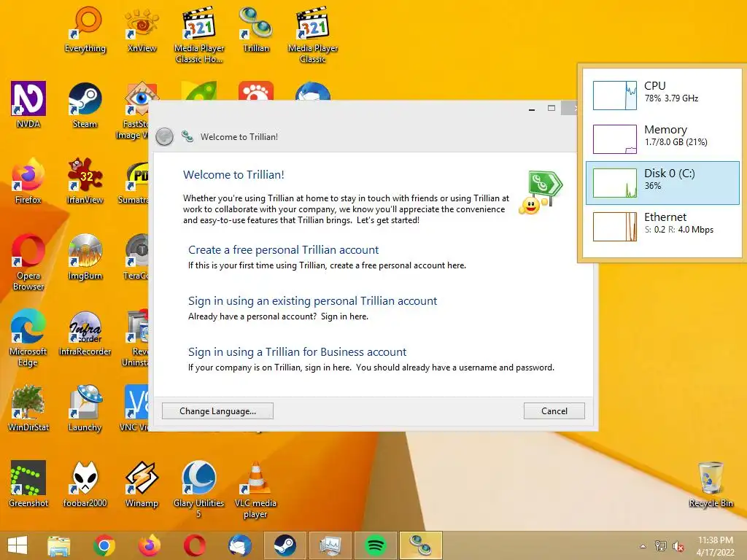The height and width of the screenshot is (560, 747).
Task: Open Media Player Classic Home Cinema shortcut
Action: pos(198,35)
